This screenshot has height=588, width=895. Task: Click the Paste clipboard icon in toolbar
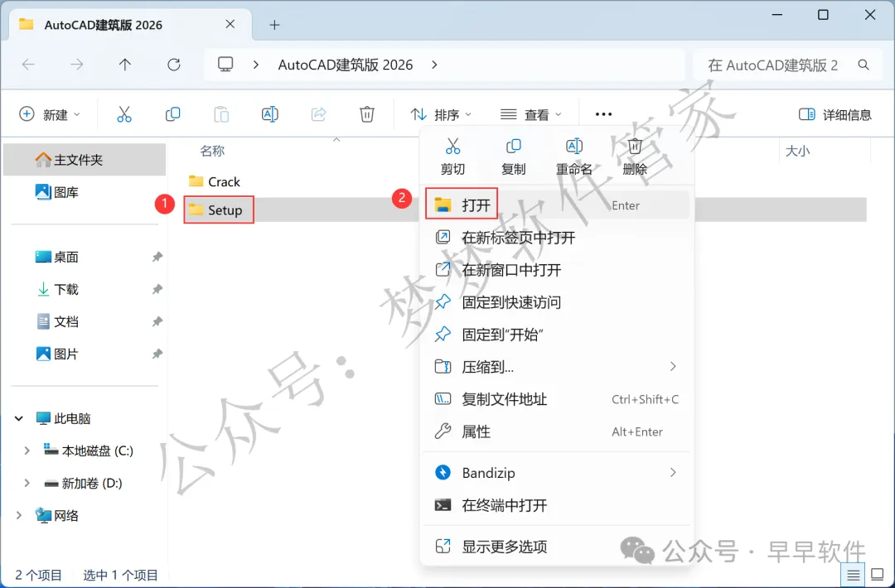[221, 114]
